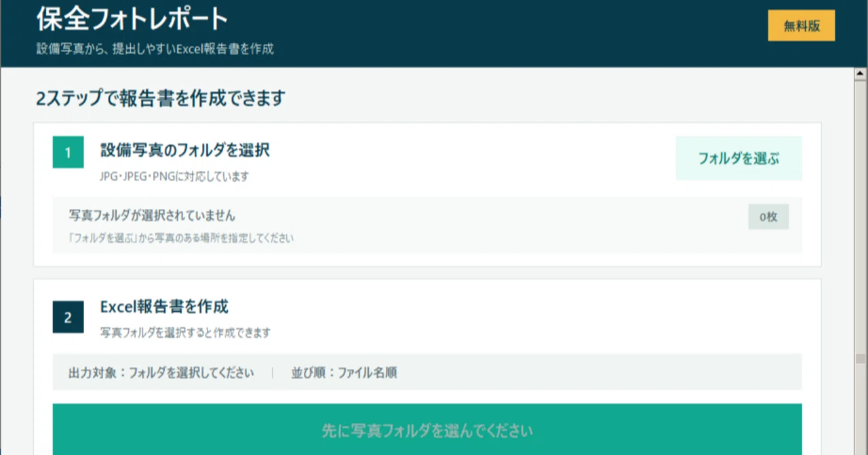The height and width of the screenshot is (455, 868).
Task: Click the フォルダを選ぶ button
Action: (x=738, y=159)
